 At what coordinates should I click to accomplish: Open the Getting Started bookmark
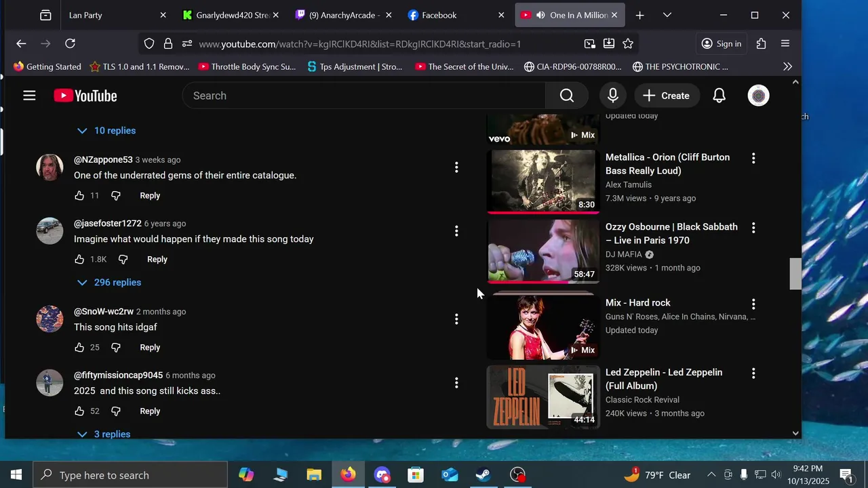pyautogui.click(x=47, y=66)
